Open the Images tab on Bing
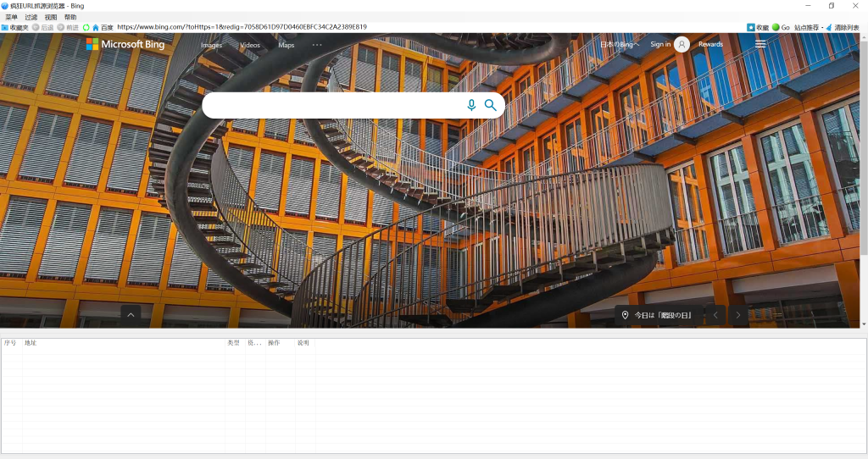This screenshot has width=868, height=459. (211, 45)
